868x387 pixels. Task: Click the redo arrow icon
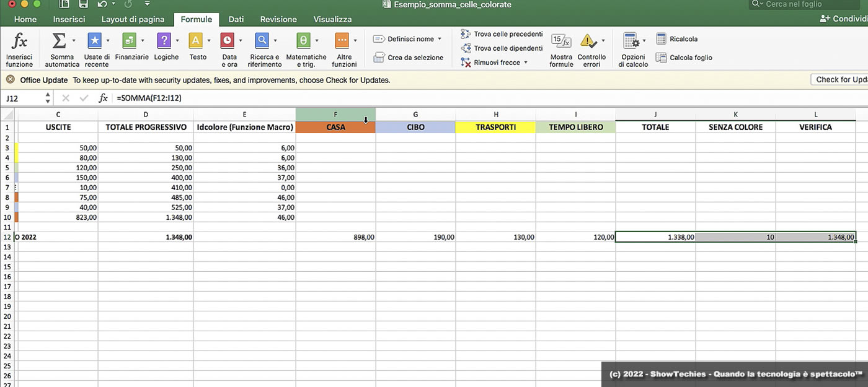click(128, 4)
